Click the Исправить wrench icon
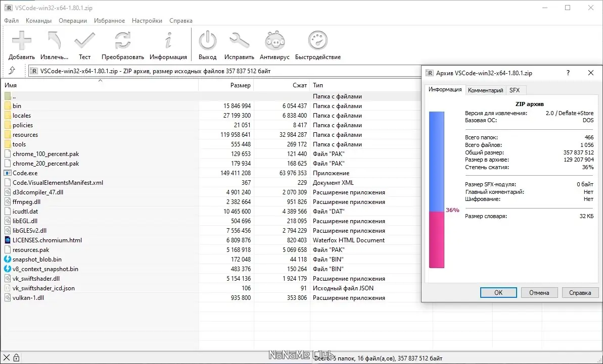 (239, 40)
